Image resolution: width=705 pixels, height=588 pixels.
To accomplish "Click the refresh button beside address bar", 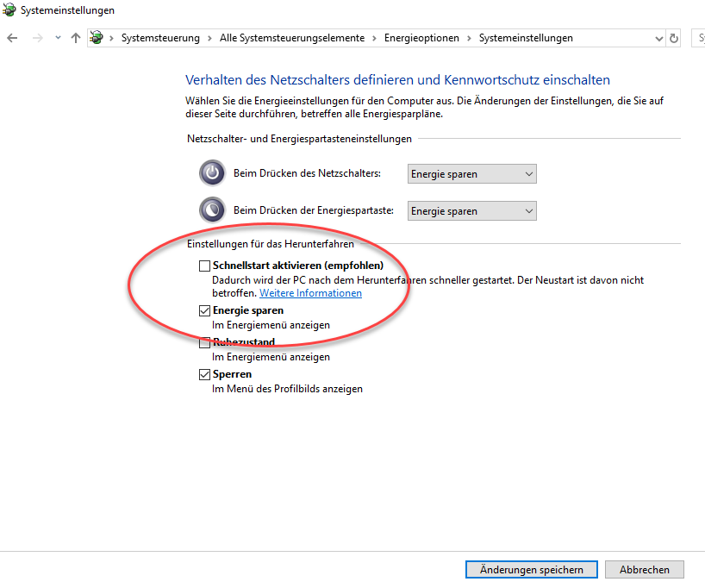I will (x=673, y=38).
